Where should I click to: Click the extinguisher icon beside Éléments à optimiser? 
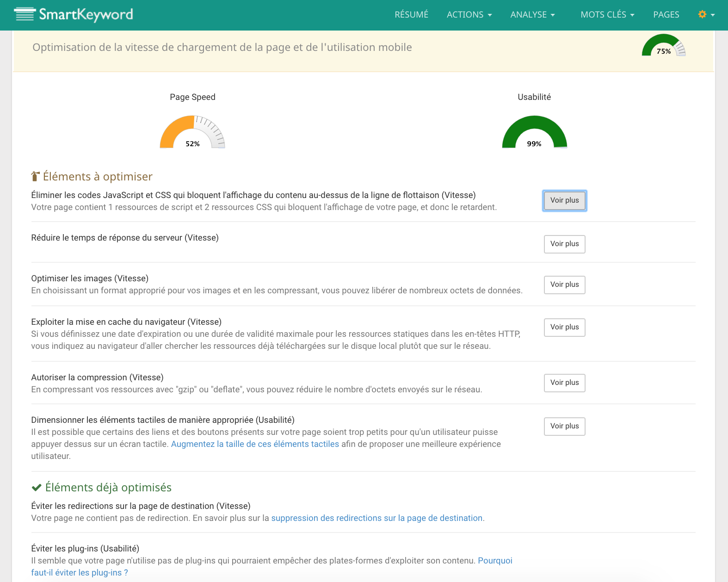(x=36, y=176)
